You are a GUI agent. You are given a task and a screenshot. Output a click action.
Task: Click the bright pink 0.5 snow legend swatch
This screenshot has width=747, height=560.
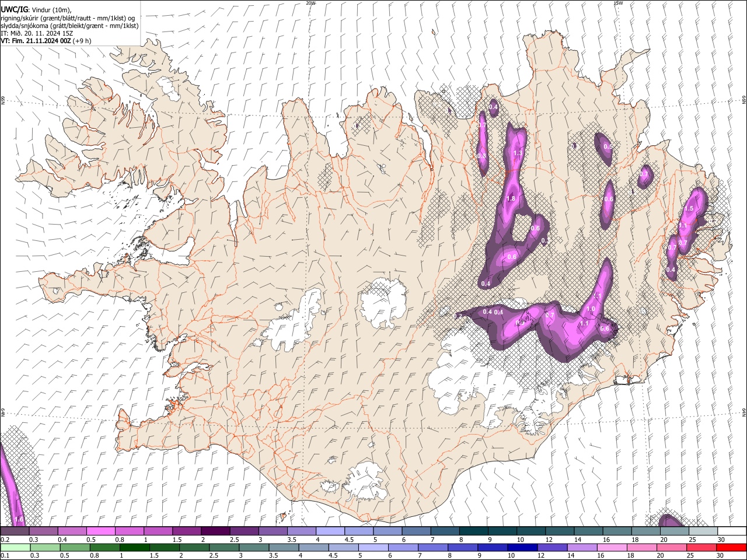coord(100,531)
